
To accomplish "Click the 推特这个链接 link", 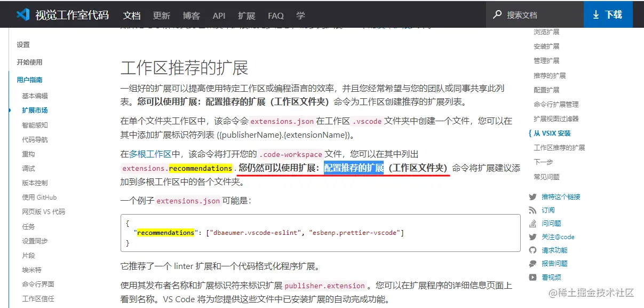I will (x=561, y=197).
